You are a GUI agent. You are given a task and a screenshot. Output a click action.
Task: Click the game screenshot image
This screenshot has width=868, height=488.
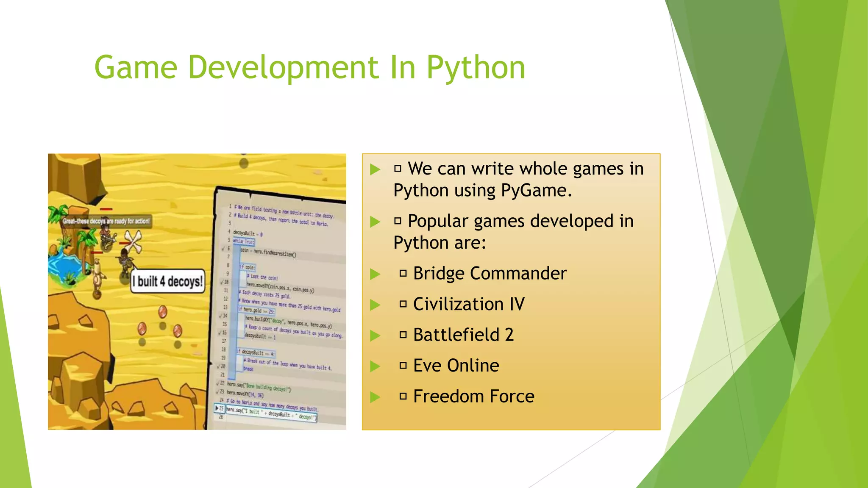point(197,292)
